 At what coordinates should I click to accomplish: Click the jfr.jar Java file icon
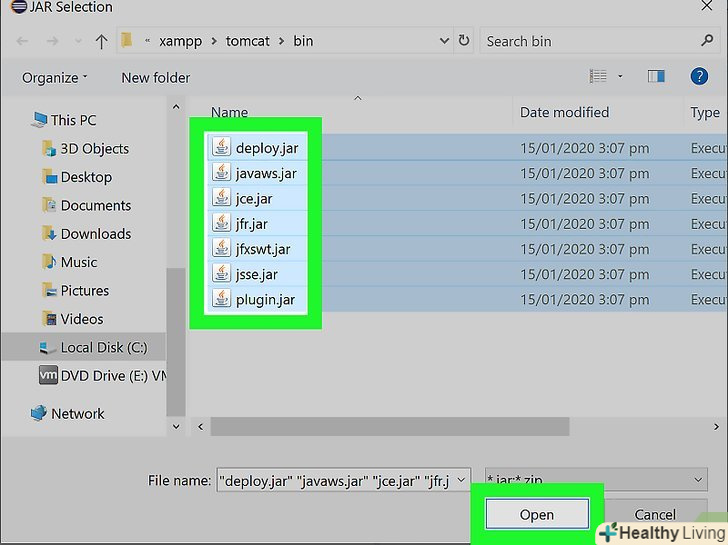(221, 222)
